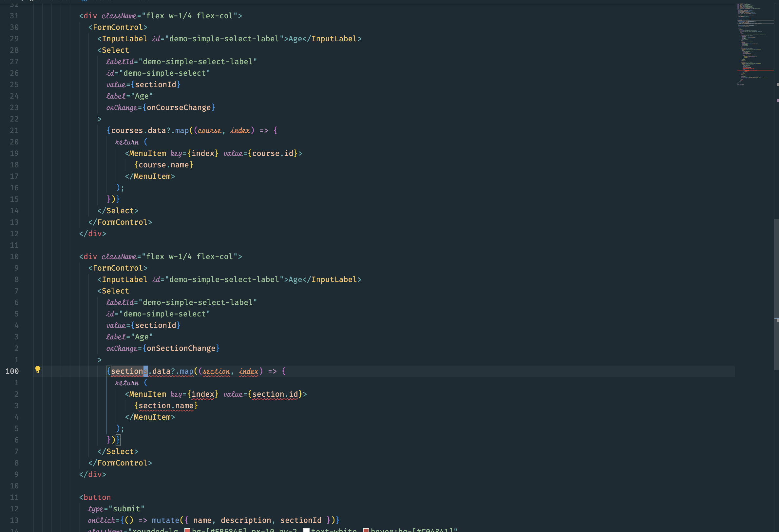Click the highlighted 'sections' selection on line 100

128,371
